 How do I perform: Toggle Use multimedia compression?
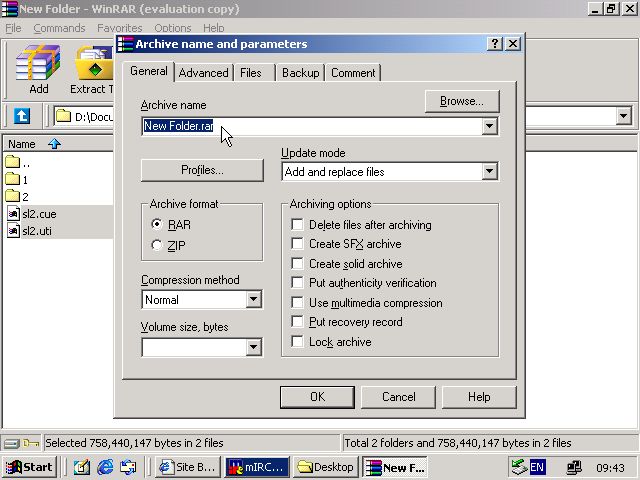tap(298, 302)
